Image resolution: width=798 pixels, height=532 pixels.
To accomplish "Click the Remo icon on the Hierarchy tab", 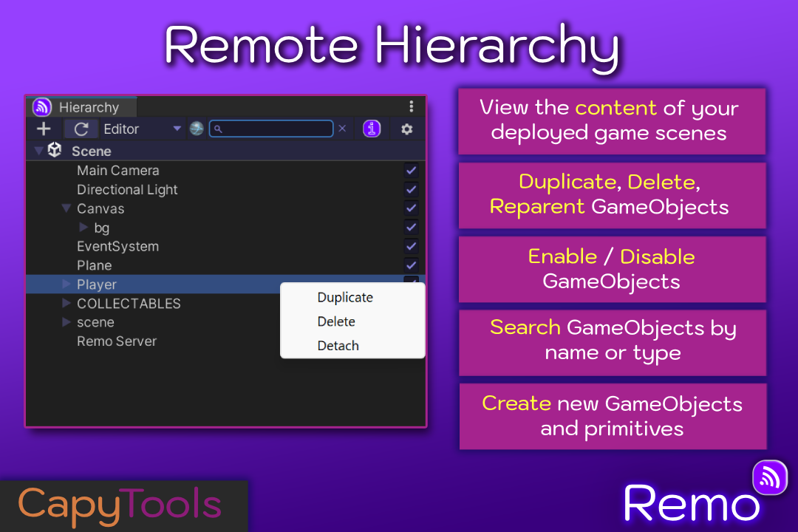I will coord(42,107).
